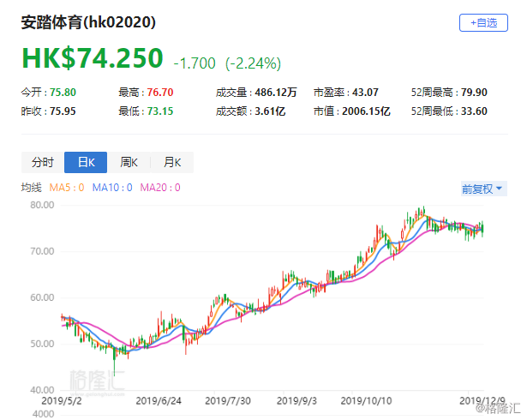527x420 pixels.
Task: Click the 52周最高 value 79.90
Action: click(474, 92)
